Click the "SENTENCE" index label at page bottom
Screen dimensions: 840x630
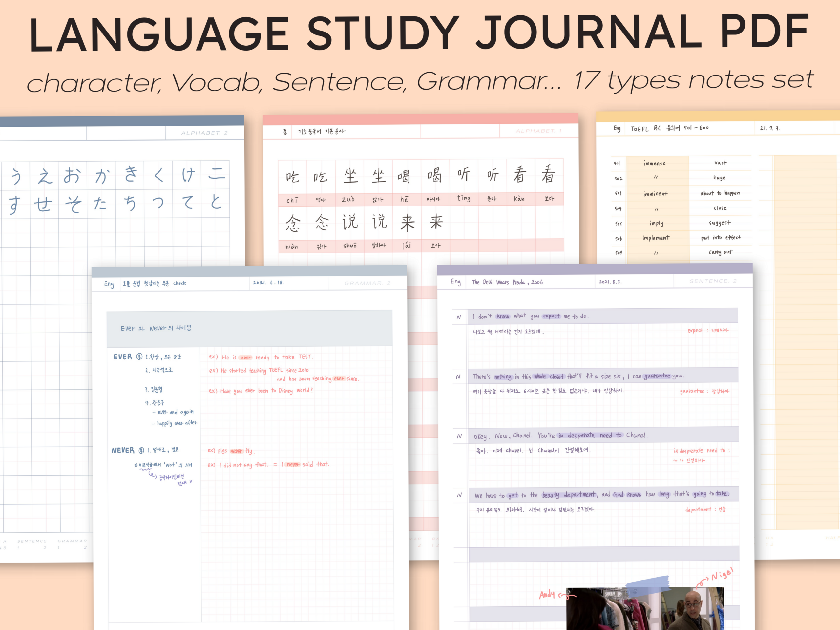(33, 541)
